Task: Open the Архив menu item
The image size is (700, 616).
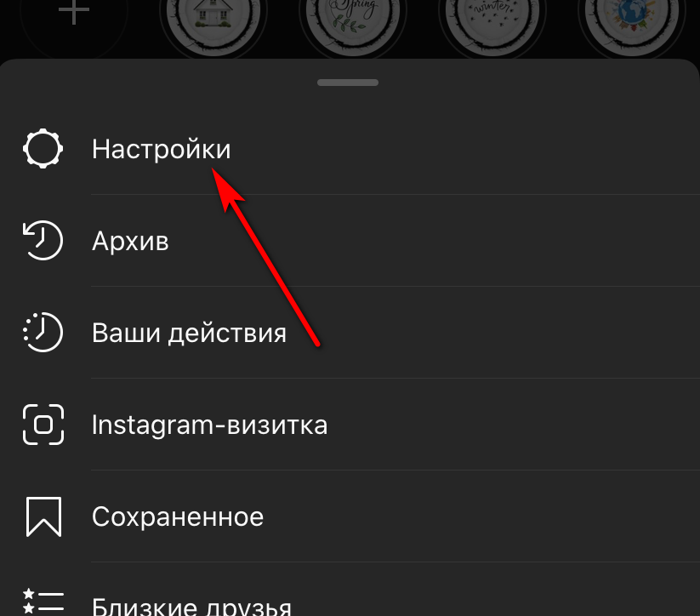Action: click(130, 241)
